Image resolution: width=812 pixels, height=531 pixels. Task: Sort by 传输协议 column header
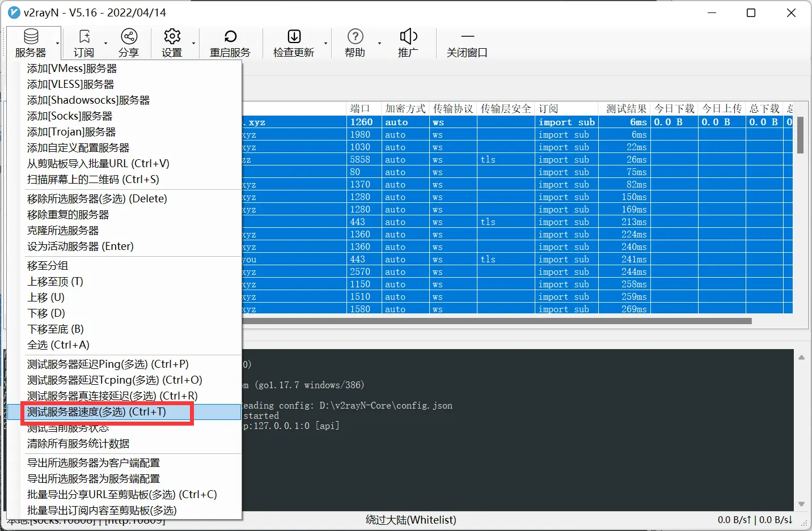(x=452, y=109)
